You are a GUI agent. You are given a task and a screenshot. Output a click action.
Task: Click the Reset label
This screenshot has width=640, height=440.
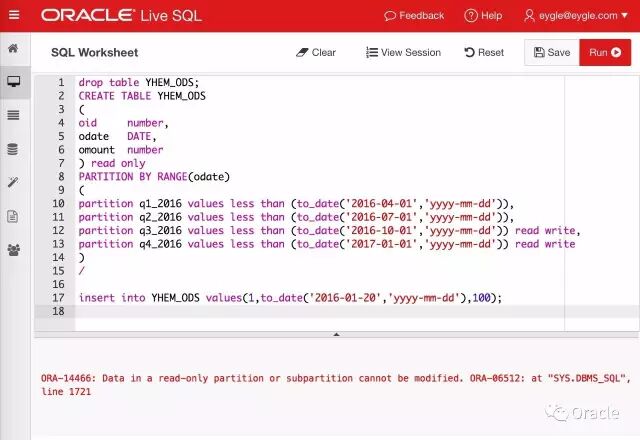point(491,52)
